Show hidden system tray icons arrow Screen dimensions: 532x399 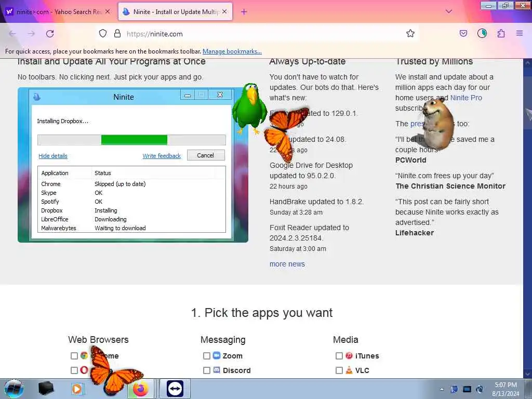tap(442, 390)
